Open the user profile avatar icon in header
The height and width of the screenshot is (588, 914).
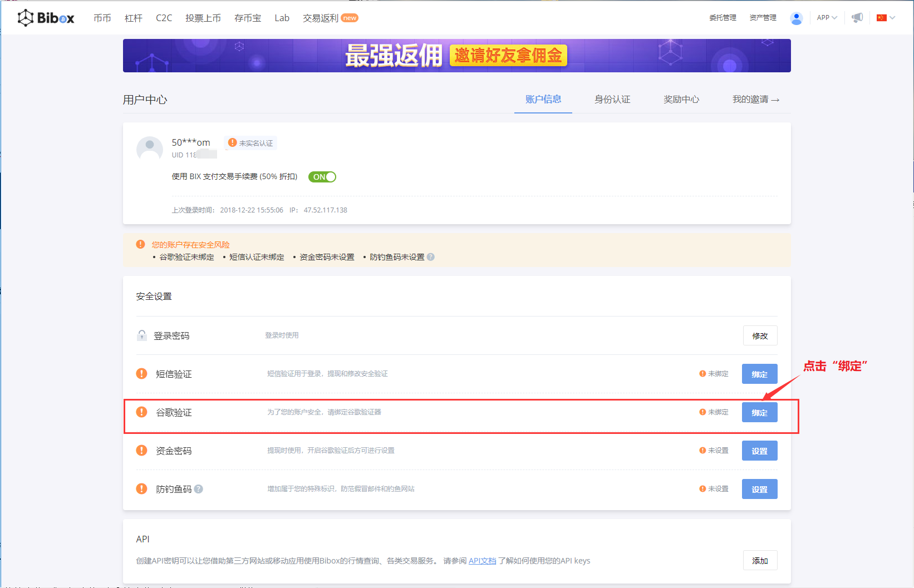[797, 18]
